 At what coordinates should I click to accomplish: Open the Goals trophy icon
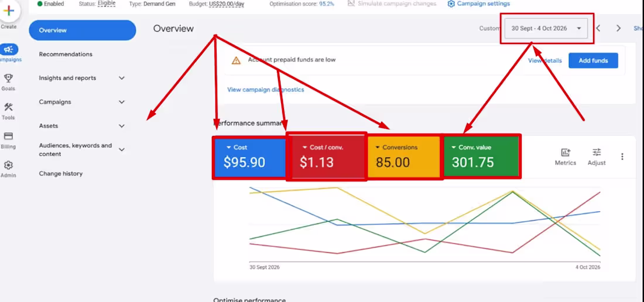pyautogui.click(x=8, y=78)
